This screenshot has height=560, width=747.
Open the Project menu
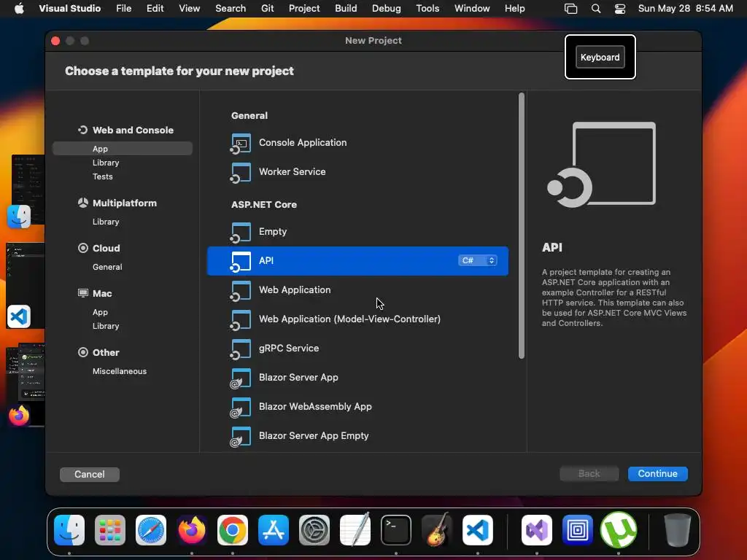click(304, 8)
